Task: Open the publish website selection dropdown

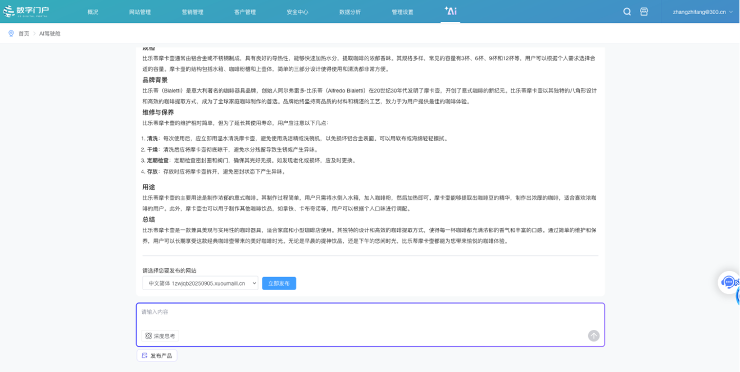Action: click(x=200, y=283)
